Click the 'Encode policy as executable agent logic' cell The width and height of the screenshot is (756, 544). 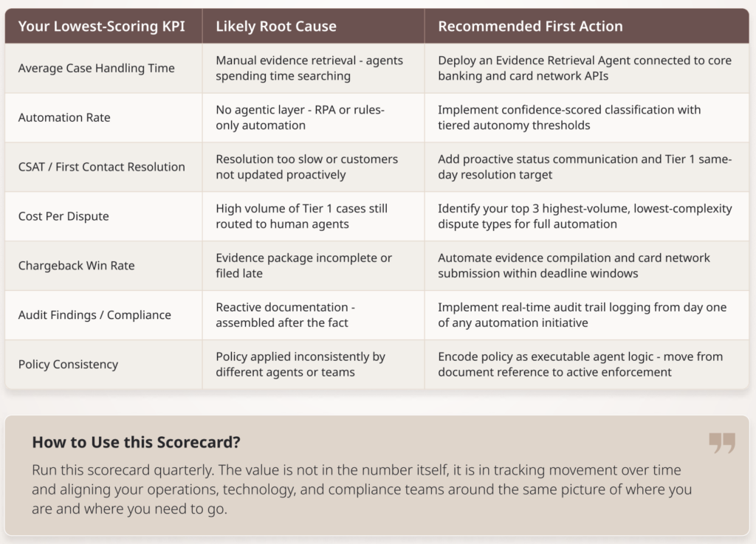[580, 364]
